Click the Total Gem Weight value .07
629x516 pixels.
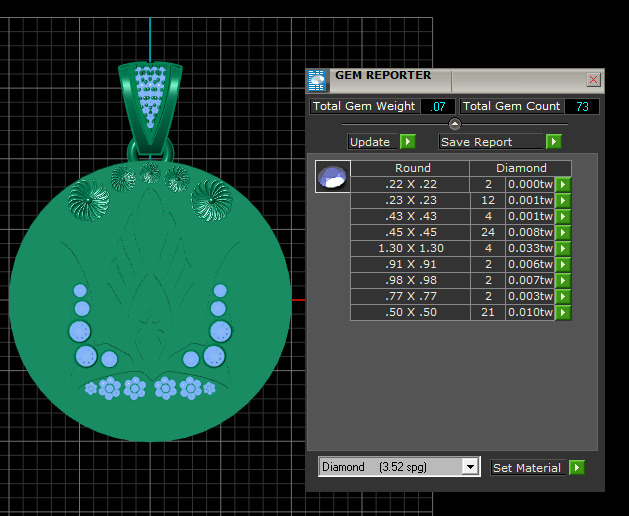click(x=438, y=107)
